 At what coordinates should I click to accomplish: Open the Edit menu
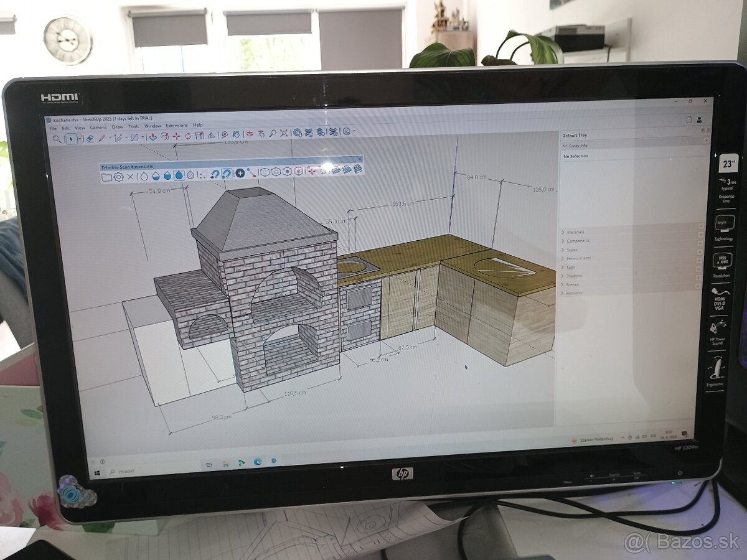tap(66, 128)
